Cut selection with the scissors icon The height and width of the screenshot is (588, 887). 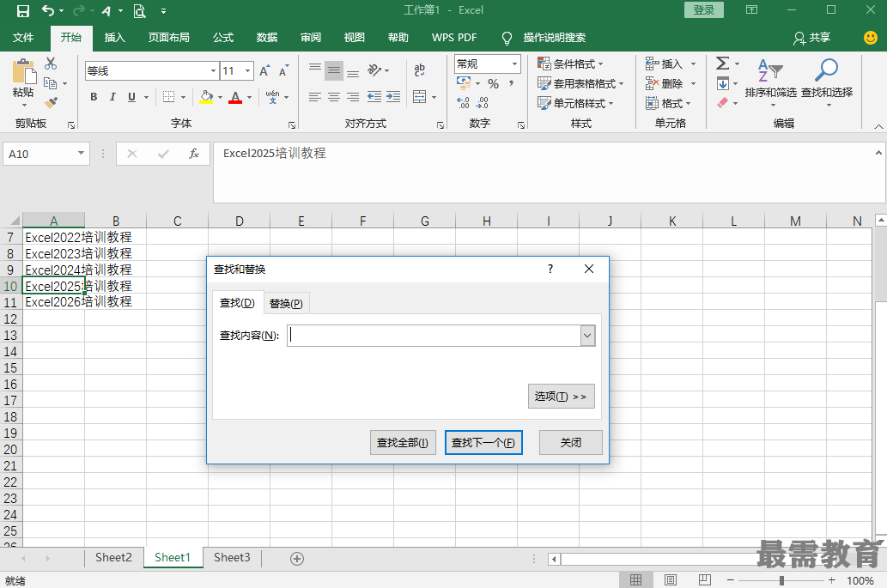51,64
